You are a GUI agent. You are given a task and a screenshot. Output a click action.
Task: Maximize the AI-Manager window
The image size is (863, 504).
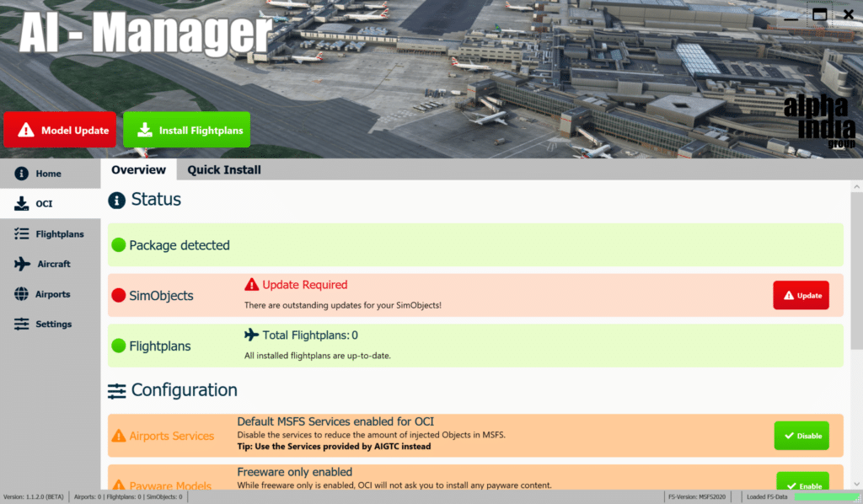pos(819,14)
